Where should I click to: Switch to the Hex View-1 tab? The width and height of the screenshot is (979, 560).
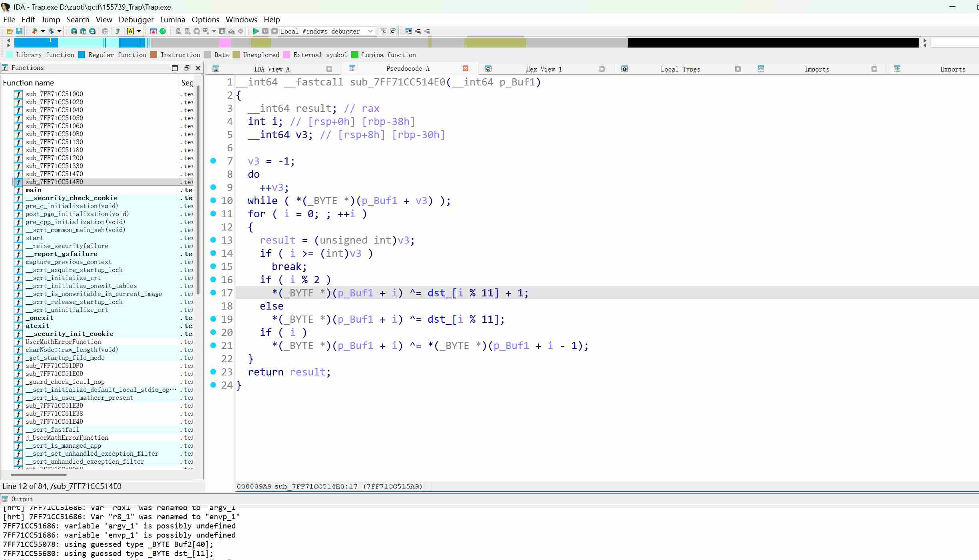point(543,69)
